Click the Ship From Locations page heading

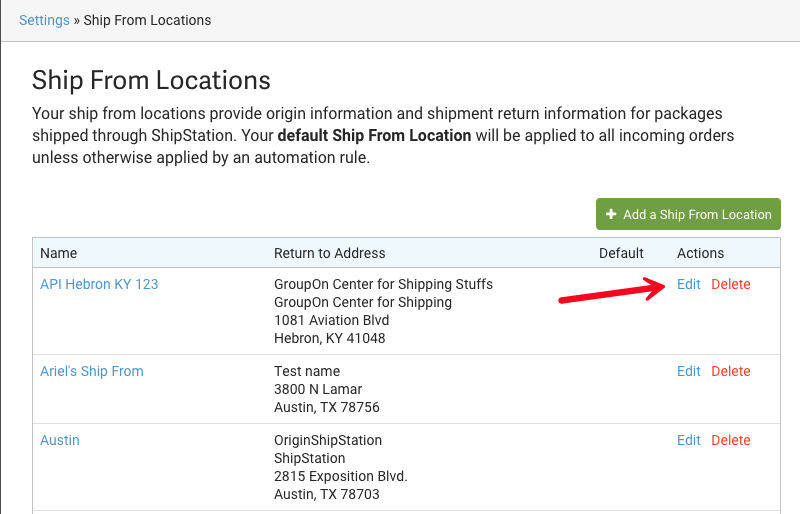(x=151, y=81)
